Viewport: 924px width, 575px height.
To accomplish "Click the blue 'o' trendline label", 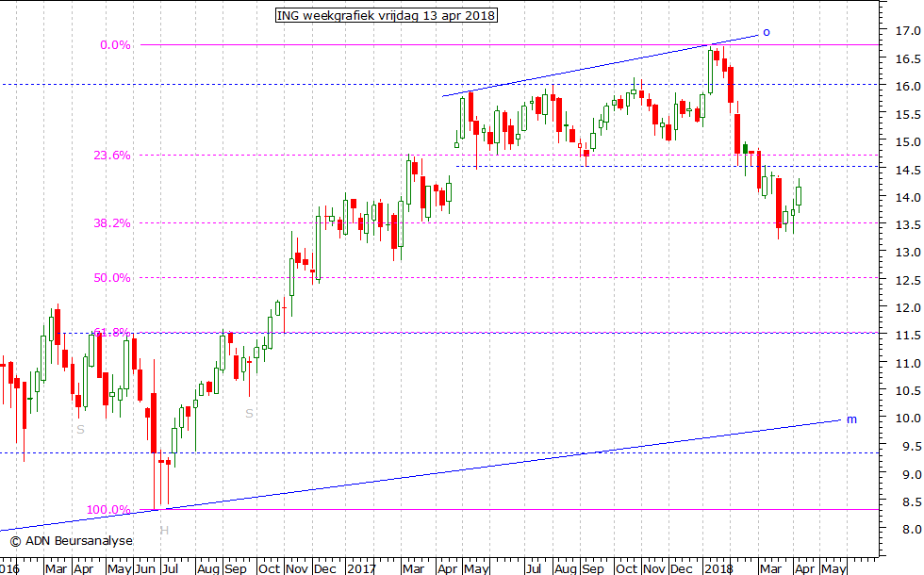I will 767,32.
